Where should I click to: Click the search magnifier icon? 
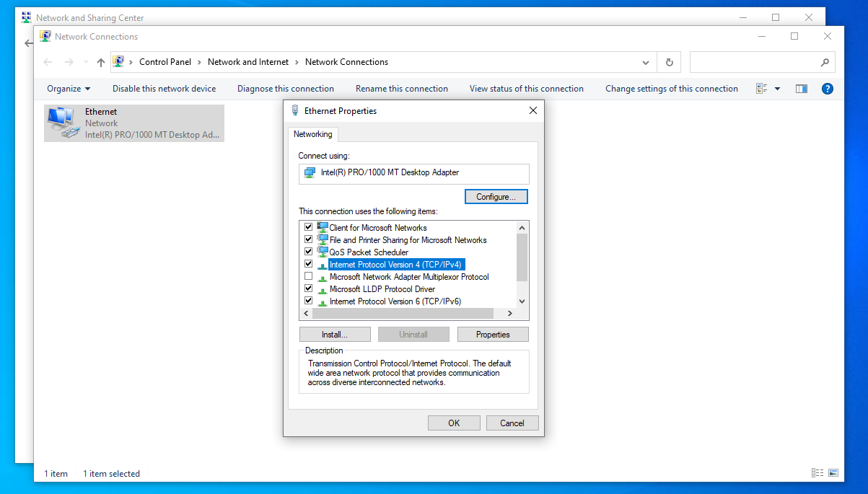825,62
